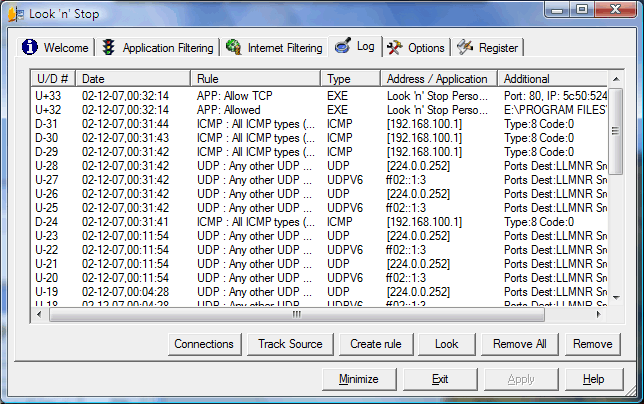Click the Connections button
The width and height of the screenshot is (644, 404).
pos(204,344)
